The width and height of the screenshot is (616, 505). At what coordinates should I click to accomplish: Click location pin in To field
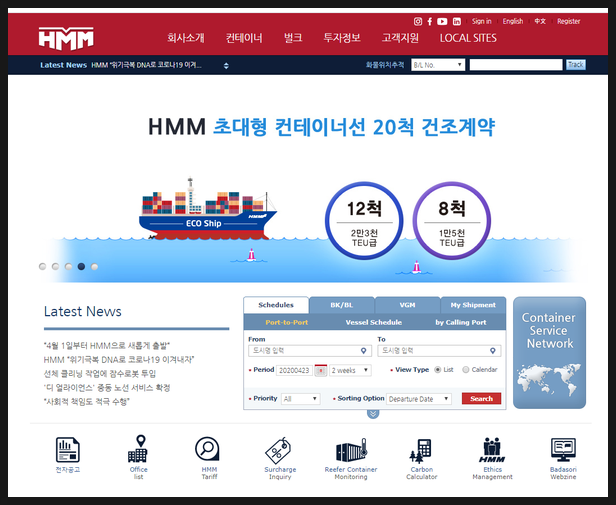(493, 351)
